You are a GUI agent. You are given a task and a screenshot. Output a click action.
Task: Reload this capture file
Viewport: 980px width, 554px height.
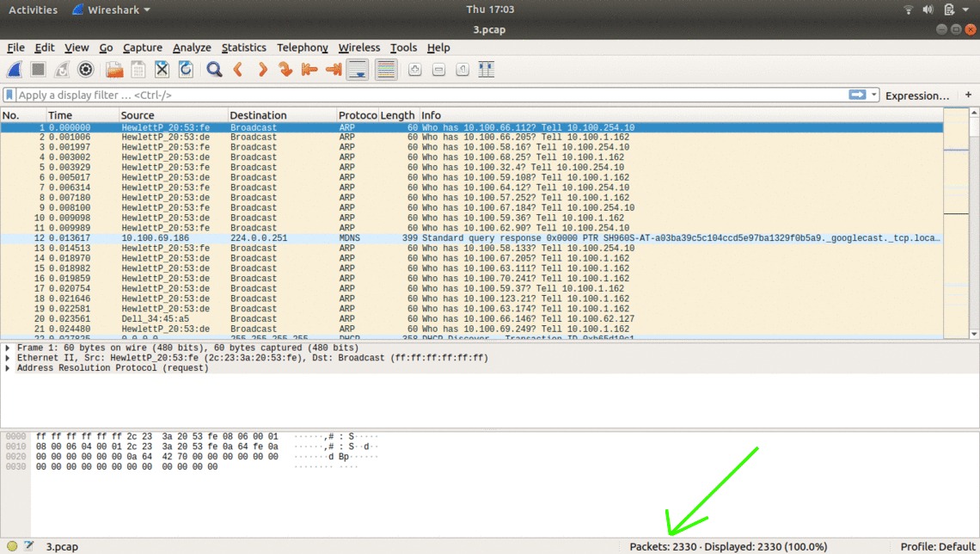click(186, 70)
